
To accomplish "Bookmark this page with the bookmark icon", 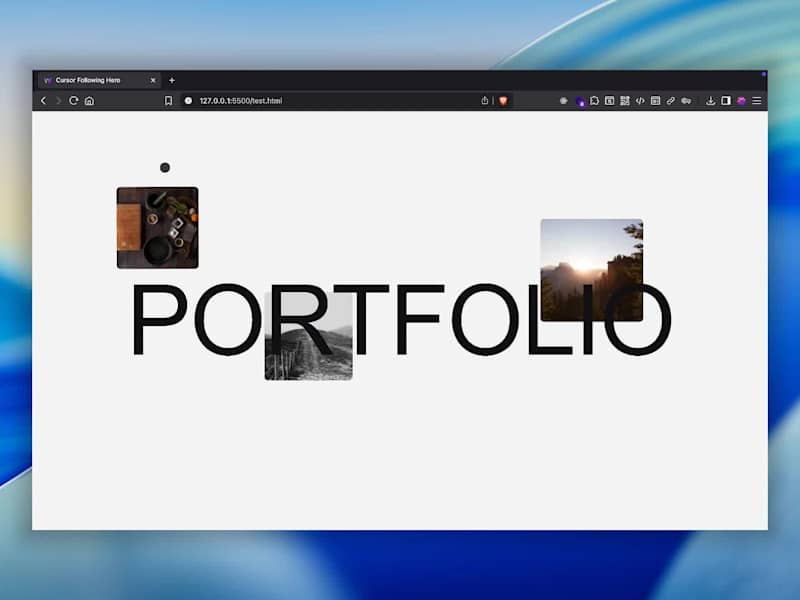I will 168,101.
